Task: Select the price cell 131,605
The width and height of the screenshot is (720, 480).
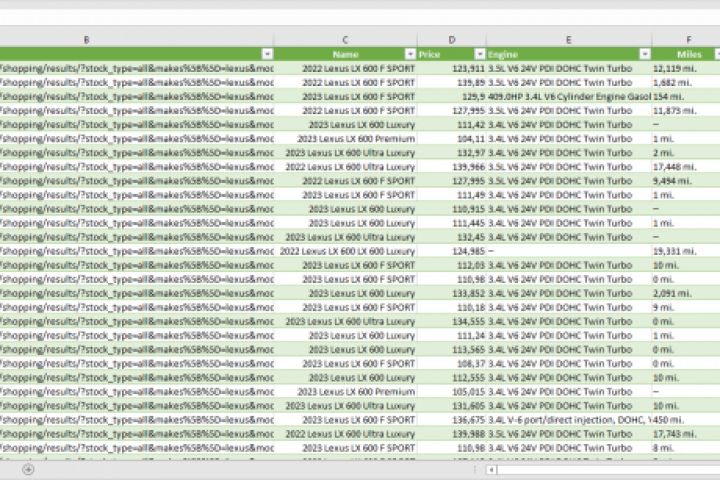Action: 451,406
